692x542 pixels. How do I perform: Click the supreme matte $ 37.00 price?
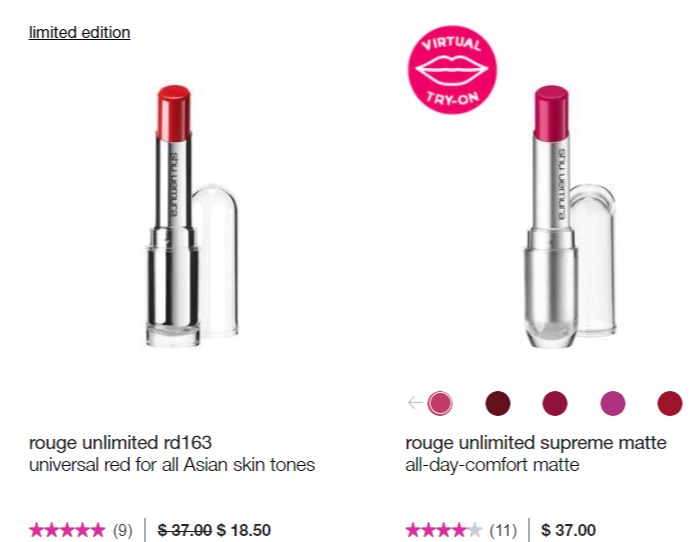[x=568, y=530]
